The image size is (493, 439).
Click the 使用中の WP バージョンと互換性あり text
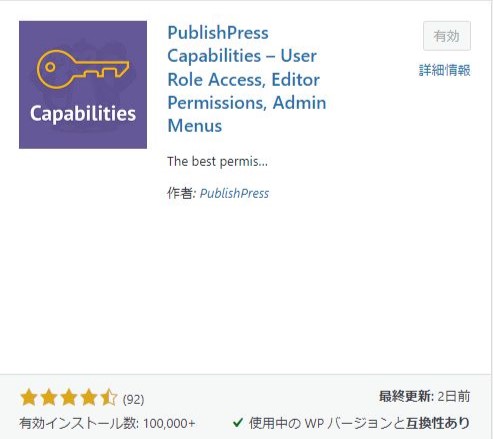(x=359, y=423)
